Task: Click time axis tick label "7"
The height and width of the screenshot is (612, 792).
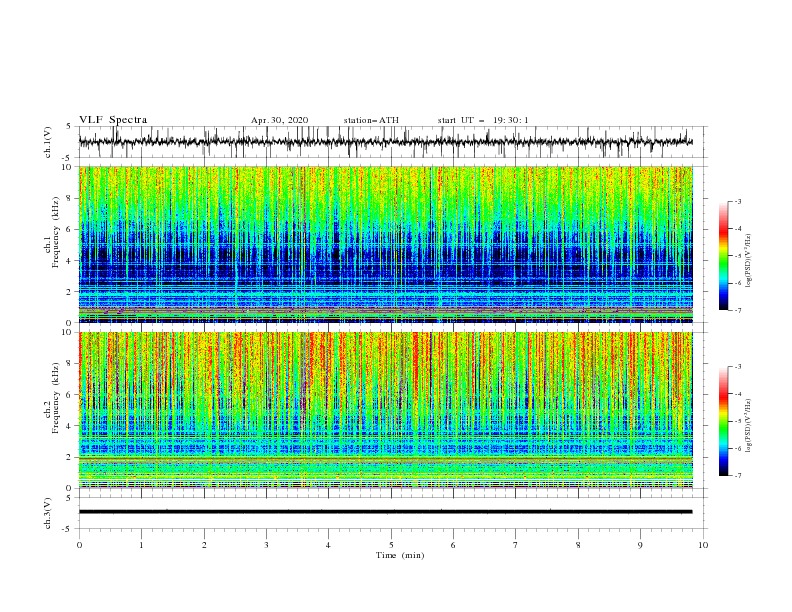Action: pyautogui.click(x=516, y=545)
